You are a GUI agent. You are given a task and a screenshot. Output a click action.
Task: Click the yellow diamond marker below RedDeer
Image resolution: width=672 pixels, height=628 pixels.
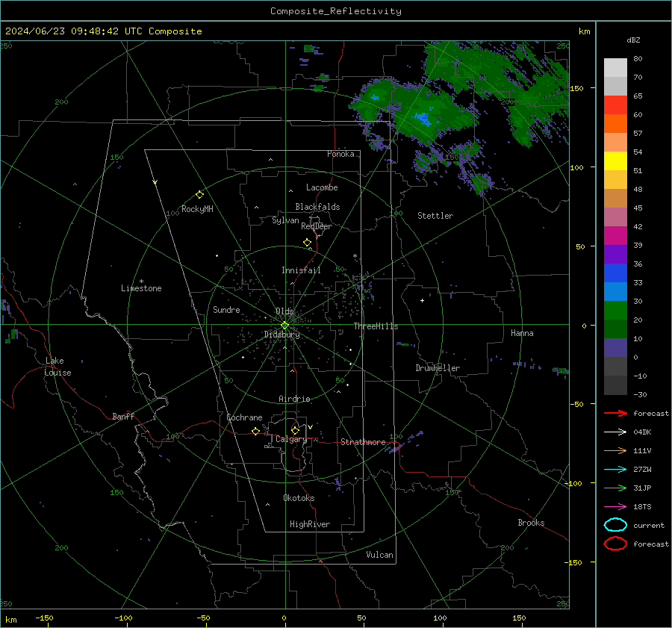click(307, 243)
